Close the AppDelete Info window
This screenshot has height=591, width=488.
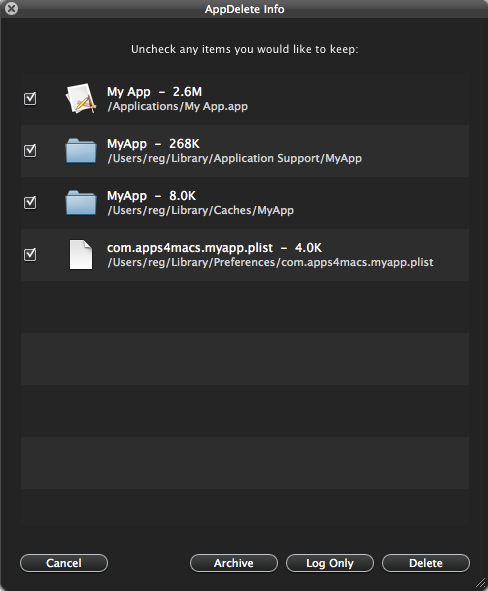coord(12,8)
